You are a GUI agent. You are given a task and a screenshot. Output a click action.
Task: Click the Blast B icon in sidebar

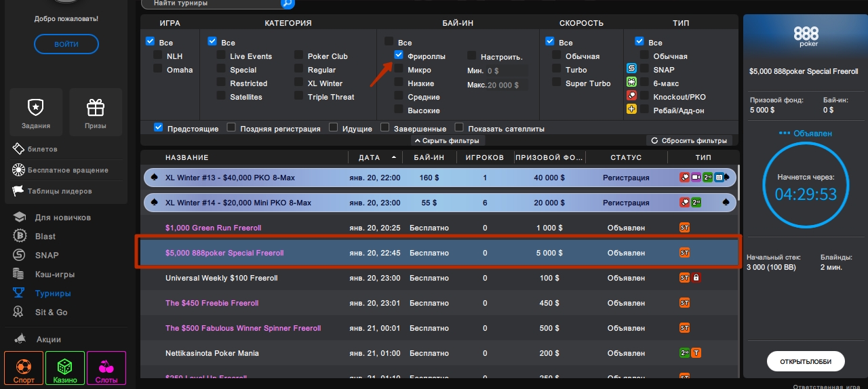20,237
